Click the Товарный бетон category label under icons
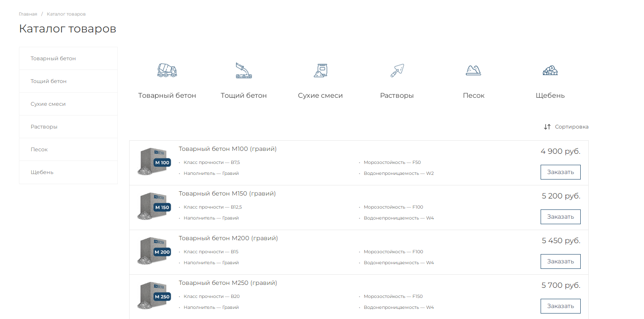Image resolution: width=644 pixels, height=319 pixels. (x=167, y=96)
